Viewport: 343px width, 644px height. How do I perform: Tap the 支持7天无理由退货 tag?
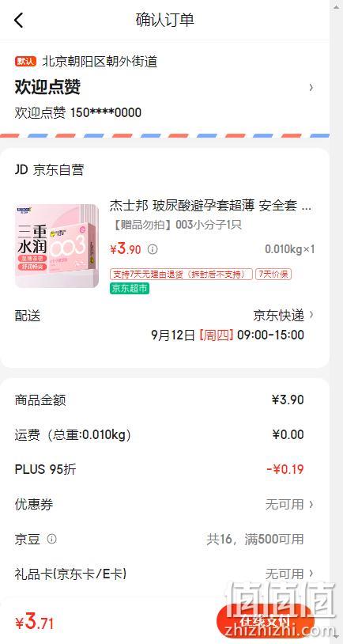click(181, 275)
